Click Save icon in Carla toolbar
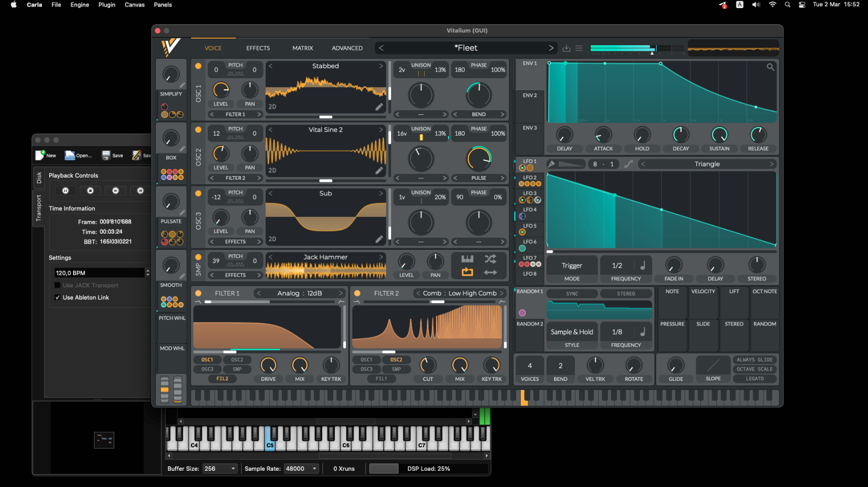 pos(106,155)
